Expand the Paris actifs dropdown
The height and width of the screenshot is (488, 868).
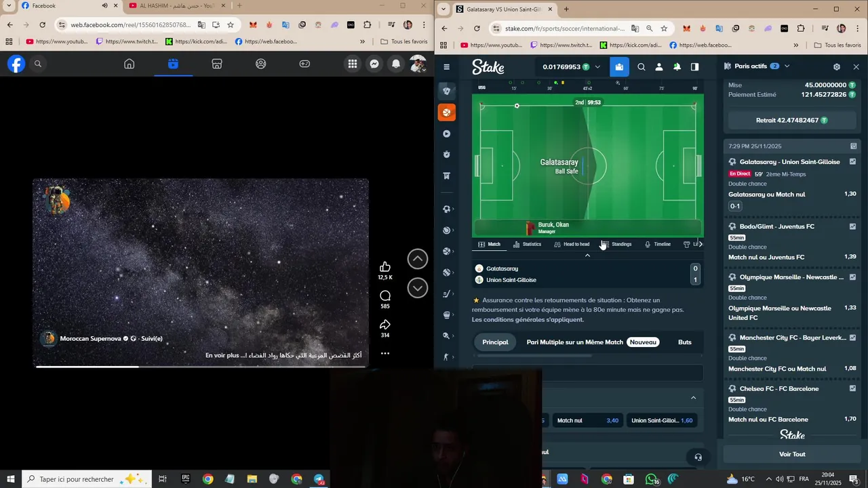point(787,66)
